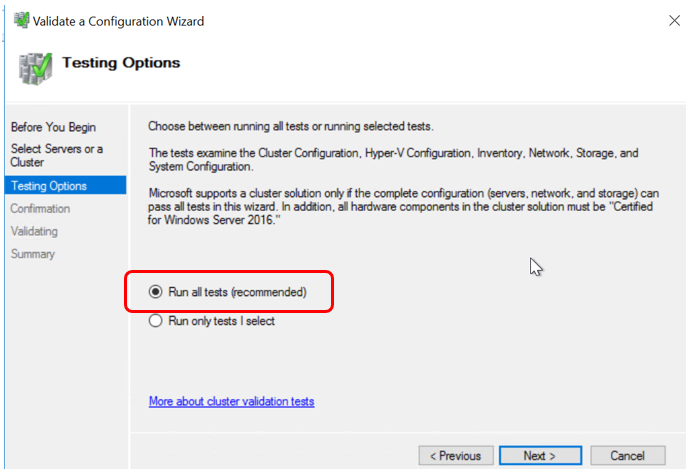692x472 pixels.
Task: Select the Testing Options step
Action: tap(65, 185)
